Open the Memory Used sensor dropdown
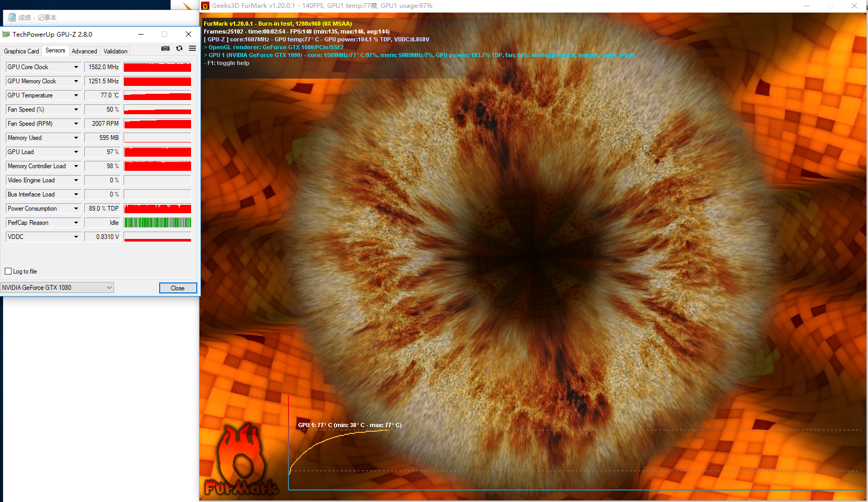 pyautogui.click(x=76, y=138)
